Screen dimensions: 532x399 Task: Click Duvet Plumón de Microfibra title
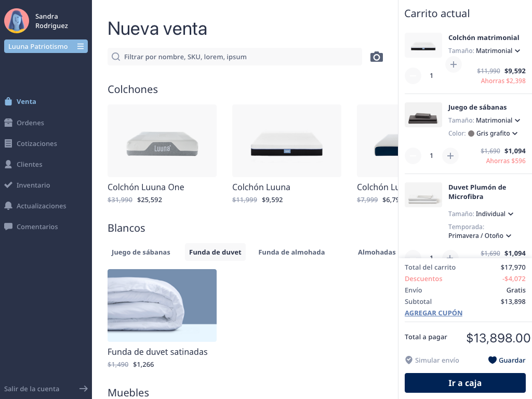coord(477,192)
